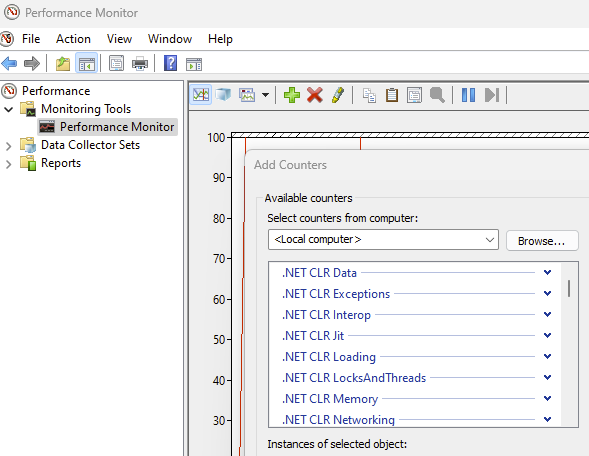589x456 pixels.
Task: Select Reports tree item
Action: click(61, 163)
